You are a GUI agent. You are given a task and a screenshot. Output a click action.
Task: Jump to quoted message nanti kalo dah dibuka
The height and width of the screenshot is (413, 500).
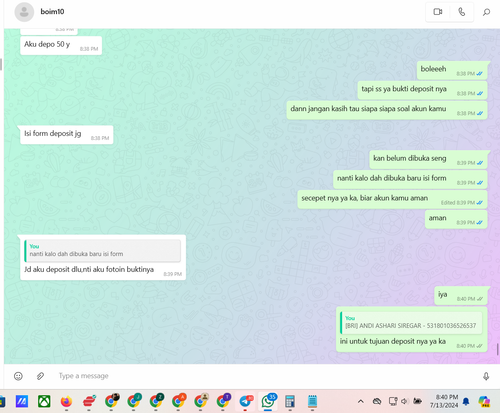102,250
